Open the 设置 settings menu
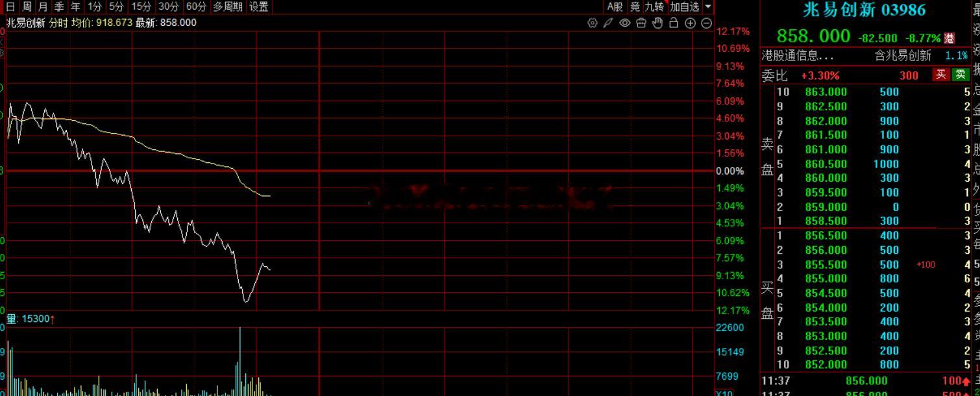Screen dimensions: 980x396 (x=258, y=6)
